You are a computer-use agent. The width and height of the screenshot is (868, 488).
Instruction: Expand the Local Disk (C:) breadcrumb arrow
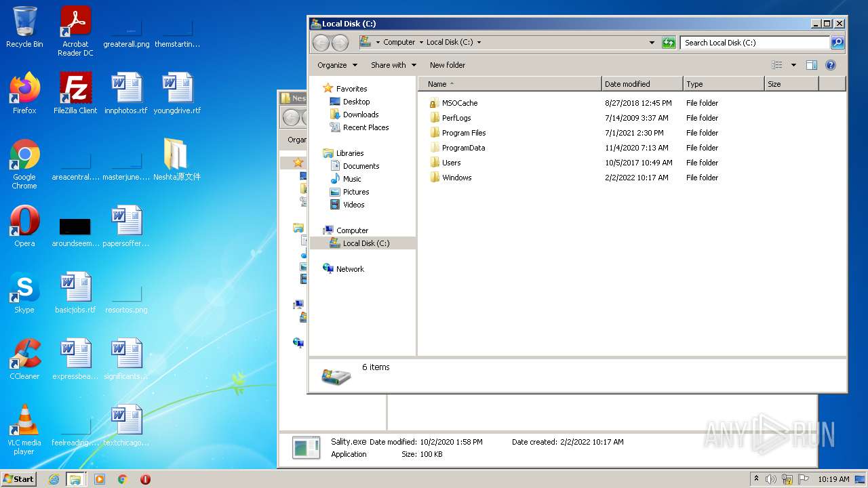[479, 42]
